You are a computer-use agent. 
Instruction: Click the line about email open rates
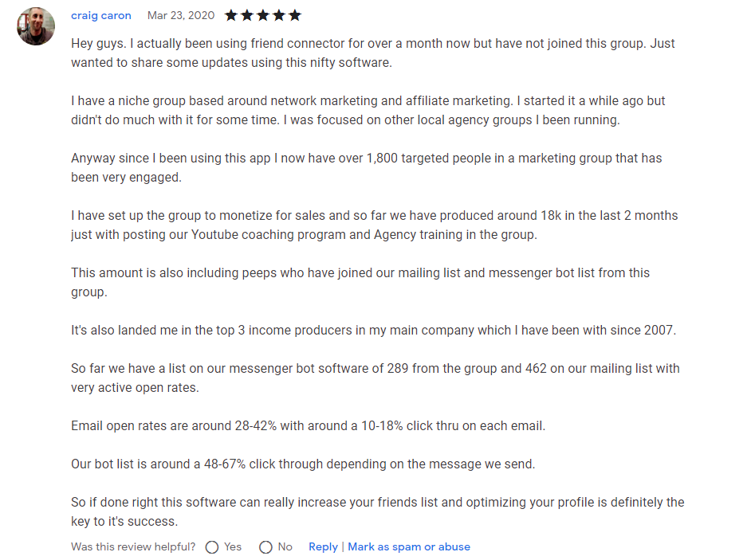(x=308, y=425)
